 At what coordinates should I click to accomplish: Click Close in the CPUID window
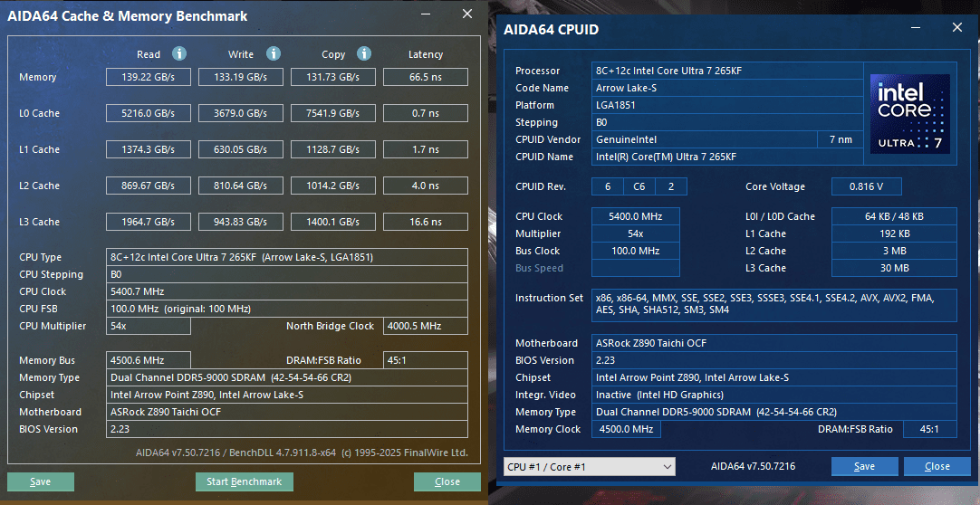click(x=937, y=466)
